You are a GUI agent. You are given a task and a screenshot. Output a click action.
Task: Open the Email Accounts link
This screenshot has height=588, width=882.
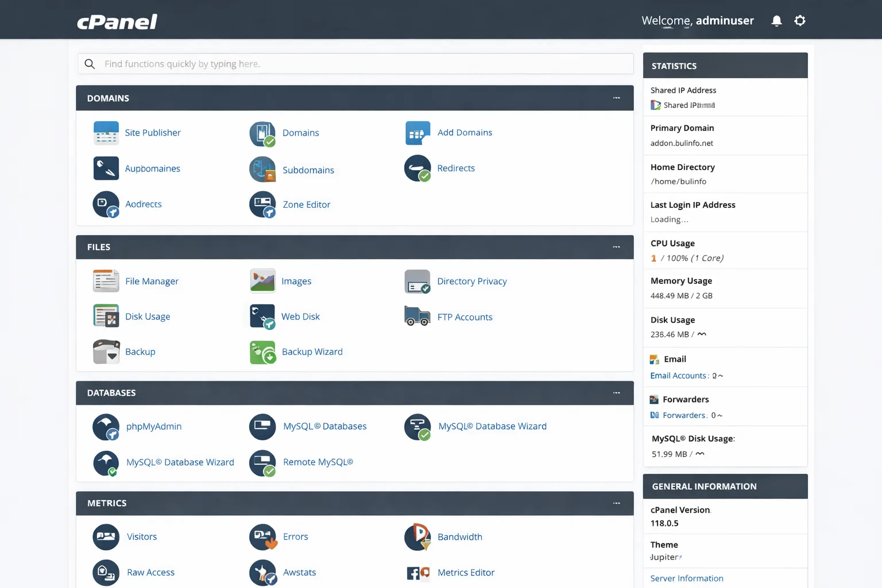[x=678, y=376]
